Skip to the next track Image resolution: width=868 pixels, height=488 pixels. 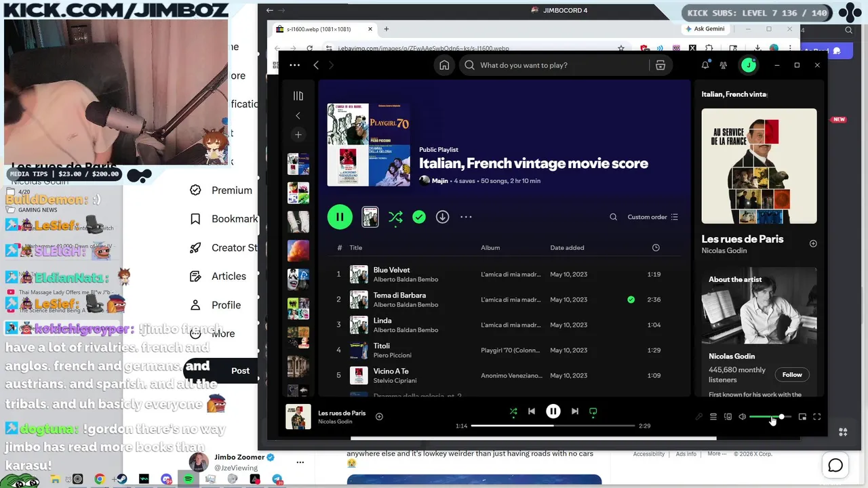point(575,411)
